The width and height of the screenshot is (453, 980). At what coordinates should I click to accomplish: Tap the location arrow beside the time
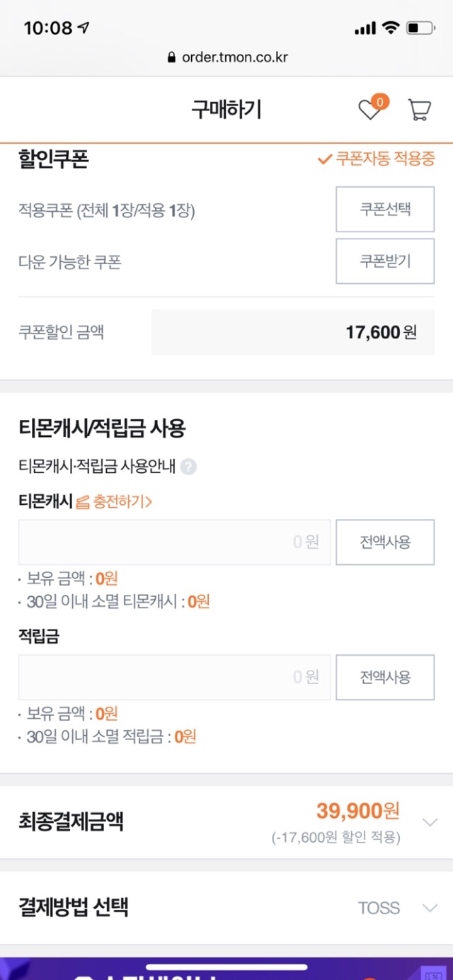coord(84,28)
